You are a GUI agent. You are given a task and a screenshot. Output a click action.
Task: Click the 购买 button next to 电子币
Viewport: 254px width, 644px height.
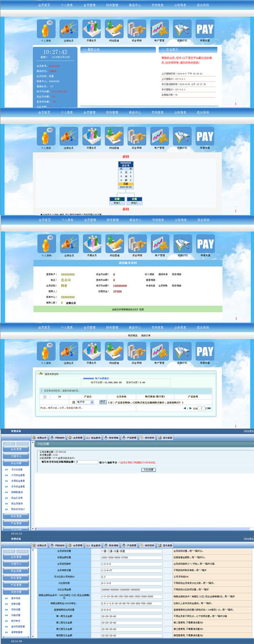point(102,402)
